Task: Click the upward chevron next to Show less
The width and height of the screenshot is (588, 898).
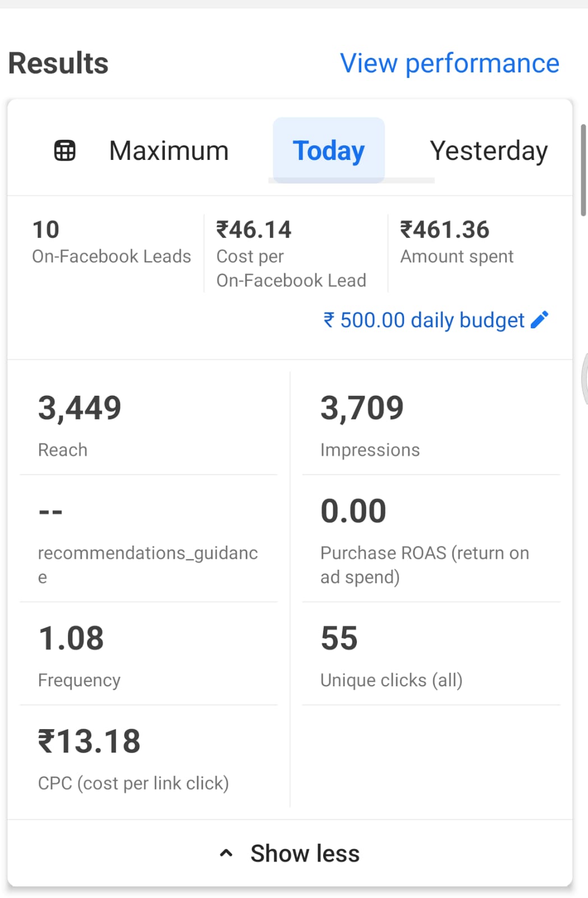Action: (x=226, y=854)
